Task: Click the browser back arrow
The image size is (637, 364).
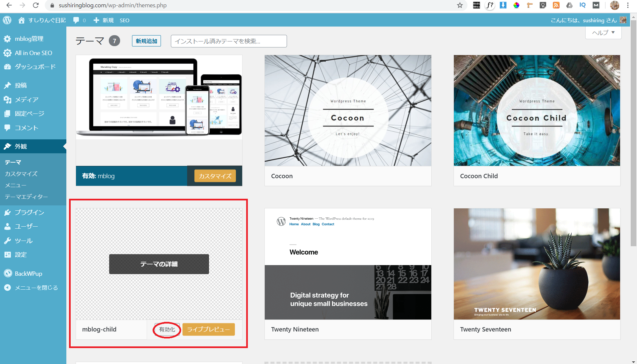Action: point(9,5)
